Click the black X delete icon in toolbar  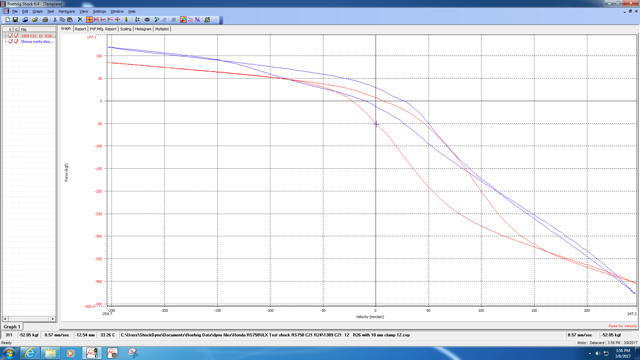pos(80,20)
